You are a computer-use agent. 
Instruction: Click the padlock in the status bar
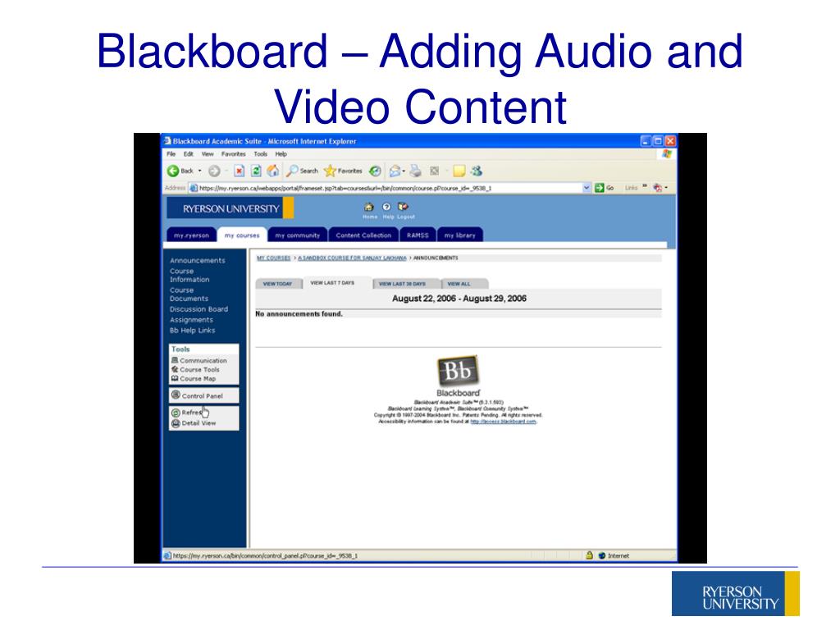589,555
